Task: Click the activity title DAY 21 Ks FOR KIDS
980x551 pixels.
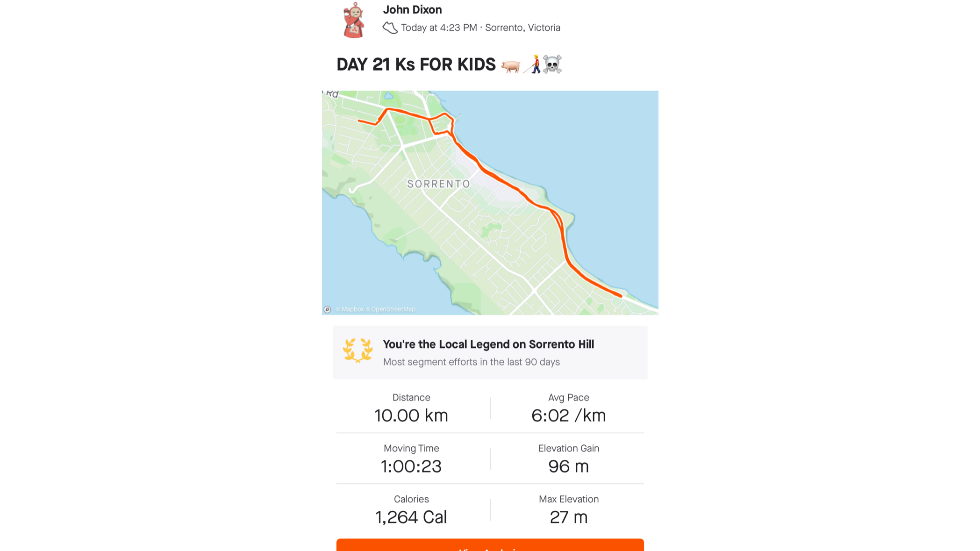Action: [x=416, y=64]
